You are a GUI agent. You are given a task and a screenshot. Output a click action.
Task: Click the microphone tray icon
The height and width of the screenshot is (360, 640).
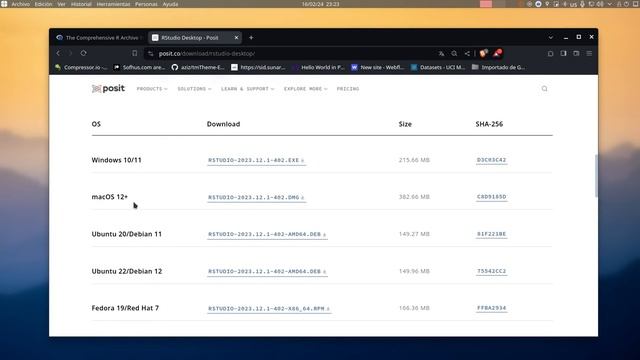tap(582, 4)
